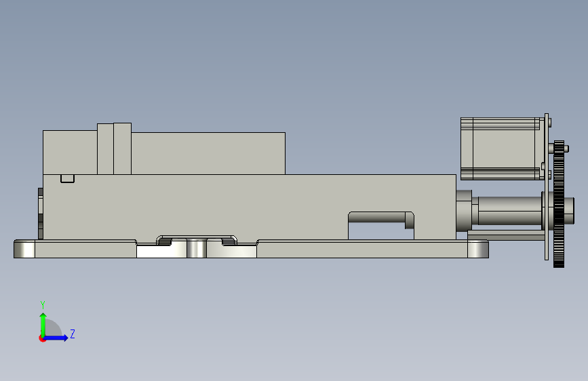
Task: Click the small square notch under the upper block
Action: (68, 178)
